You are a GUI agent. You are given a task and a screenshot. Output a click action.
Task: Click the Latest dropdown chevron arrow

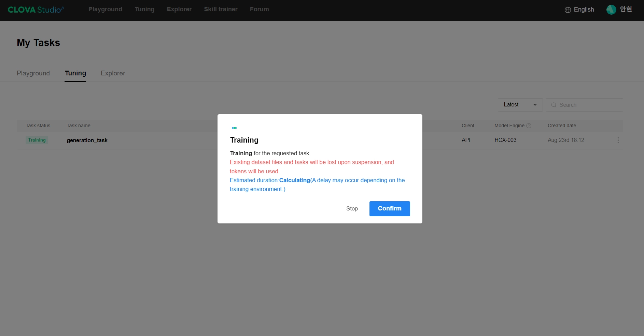pyautogui.click(x=535, y=105)
